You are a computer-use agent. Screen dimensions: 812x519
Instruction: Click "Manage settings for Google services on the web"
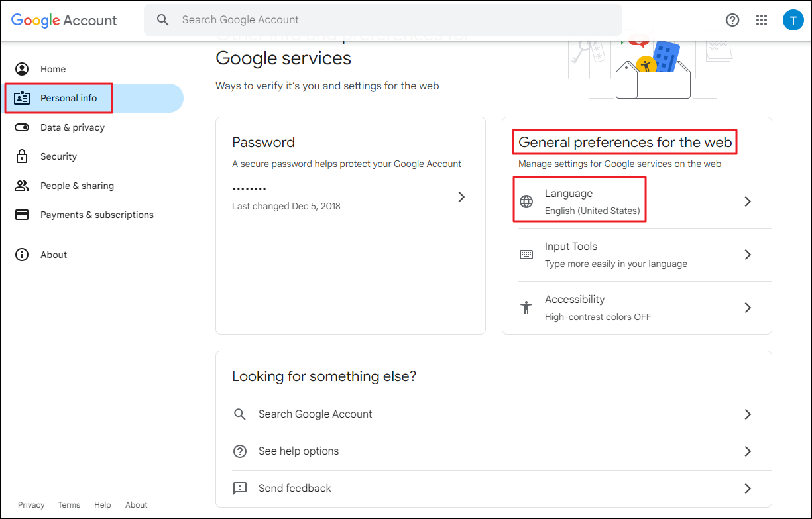click(x=620, y=164)
